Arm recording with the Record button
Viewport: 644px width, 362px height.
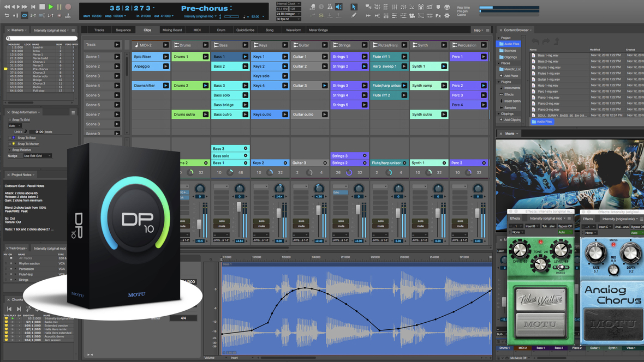pyautogui.click(x=68, y=7)
